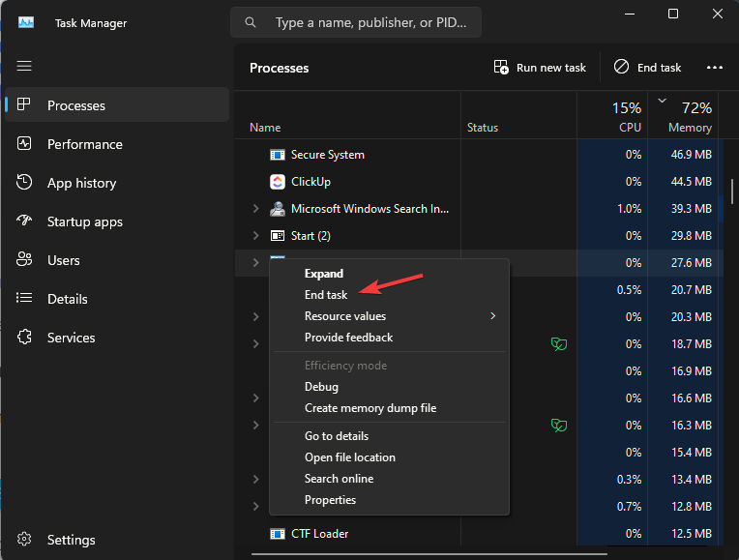The width and height of the screenshot is (739, 560).
Task: Click the Run new task icon
Action: coord(501,67)
